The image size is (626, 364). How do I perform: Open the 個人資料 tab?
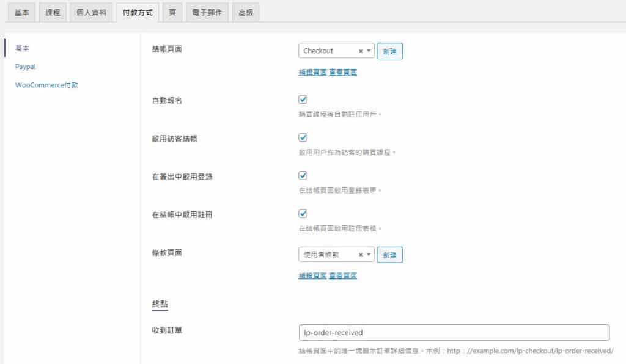point(91,13)
